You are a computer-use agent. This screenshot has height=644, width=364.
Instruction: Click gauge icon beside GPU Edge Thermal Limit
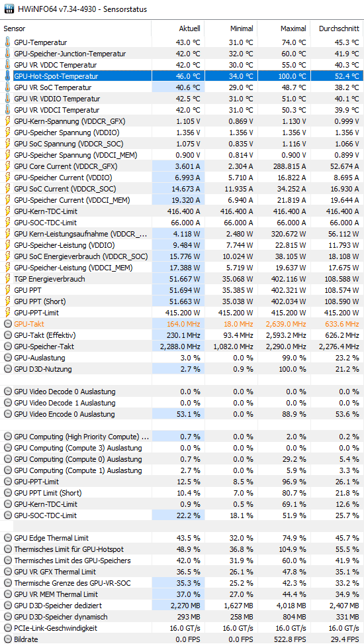[x=7, y=537]
